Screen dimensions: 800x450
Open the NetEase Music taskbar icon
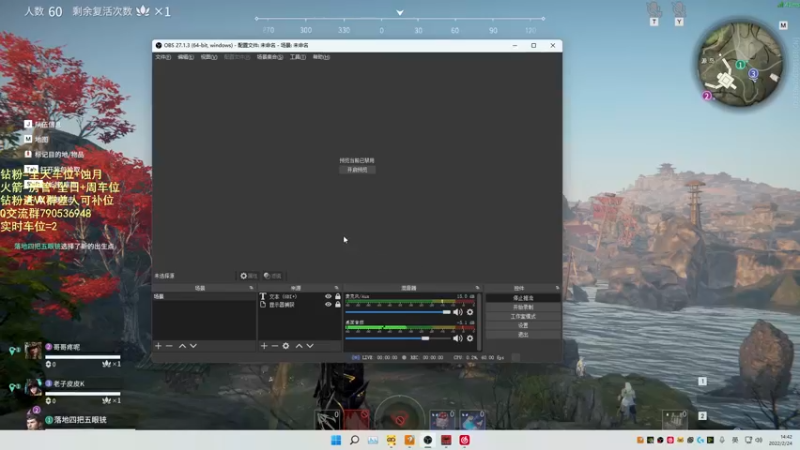click(x=464, y=440)
